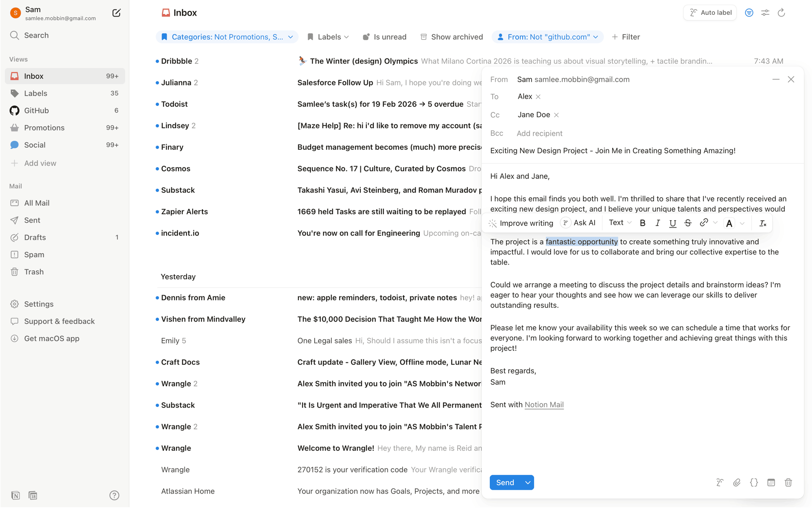Open the Search field in sidebar
Image resolution: width=812 pixels, height=508 pixels.
tap(65, 35)
